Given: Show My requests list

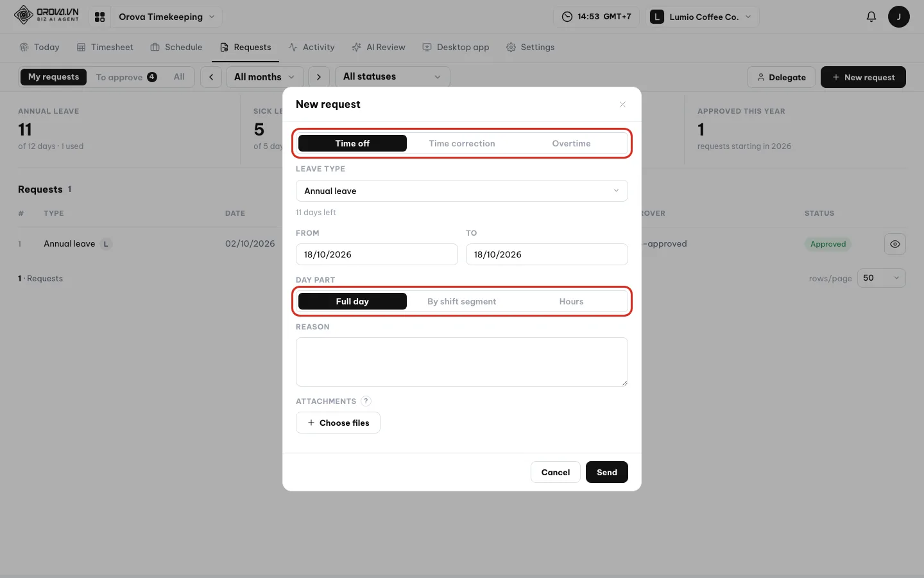Looking at the screenshot, I should click(54, 77).
